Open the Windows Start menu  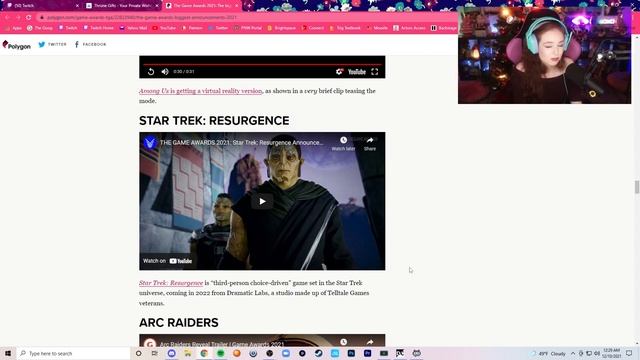pos(8,353)
